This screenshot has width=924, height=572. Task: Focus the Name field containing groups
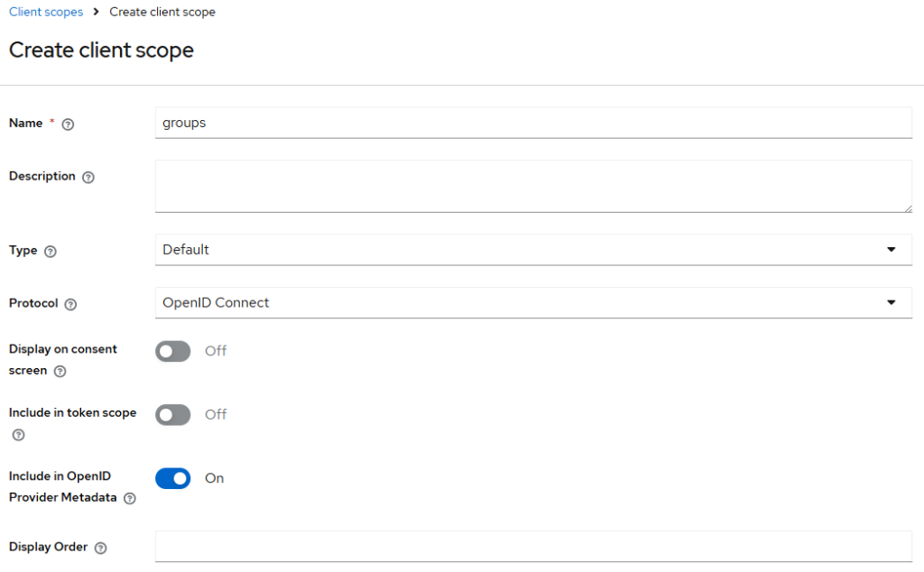coord(532,124)
